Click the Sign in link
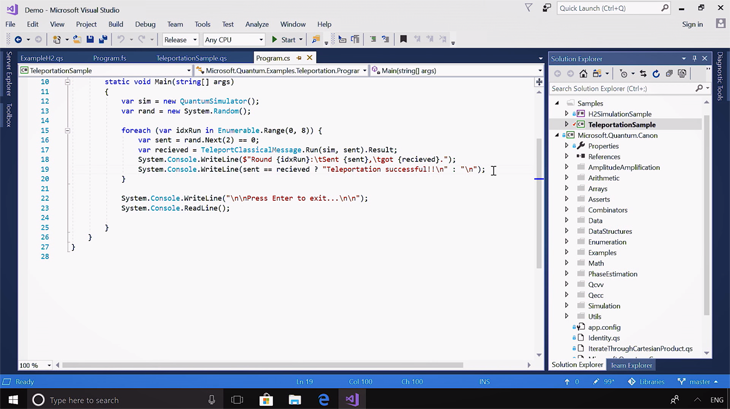This screenshot has width=730, height=409. click(692, 24)
